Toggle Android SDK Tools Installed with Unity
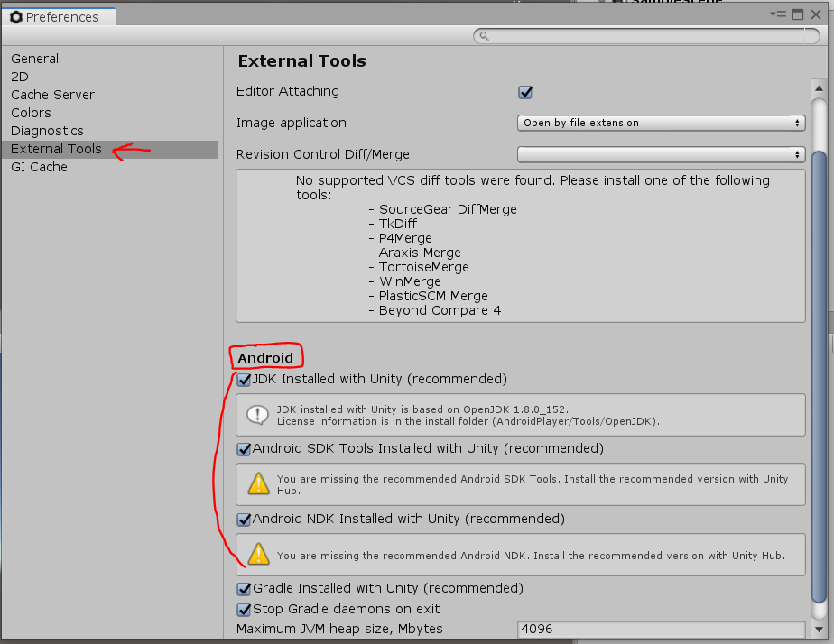This screenshot has width=834, height=644. coord(244,449)
